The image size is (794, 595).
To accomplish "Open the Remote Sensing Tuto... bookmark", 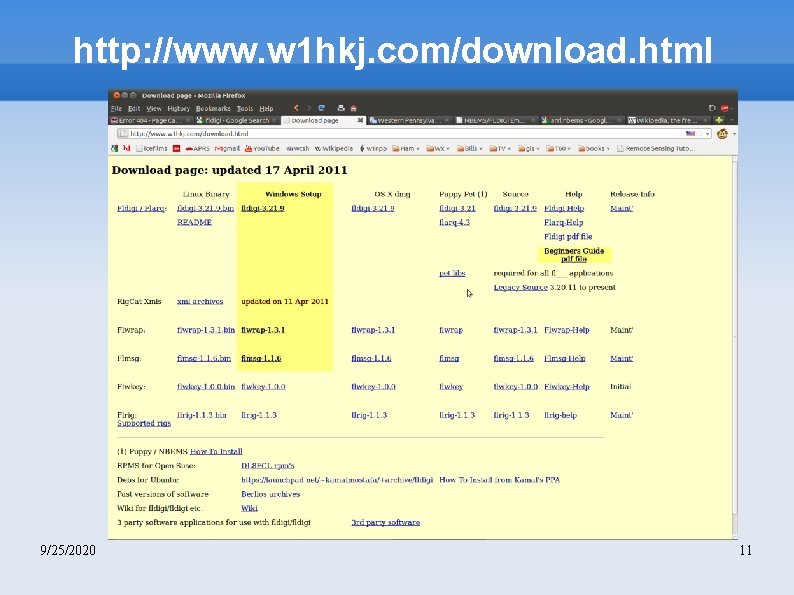I will (x=656, y=148).
